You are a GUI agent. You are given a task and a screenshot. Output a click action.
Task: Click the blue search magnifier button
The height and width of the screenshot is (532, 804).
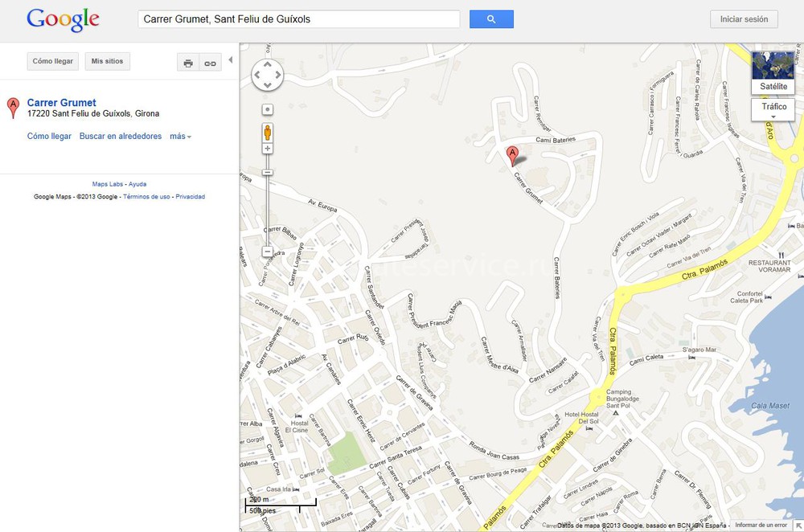click(491, 19)
